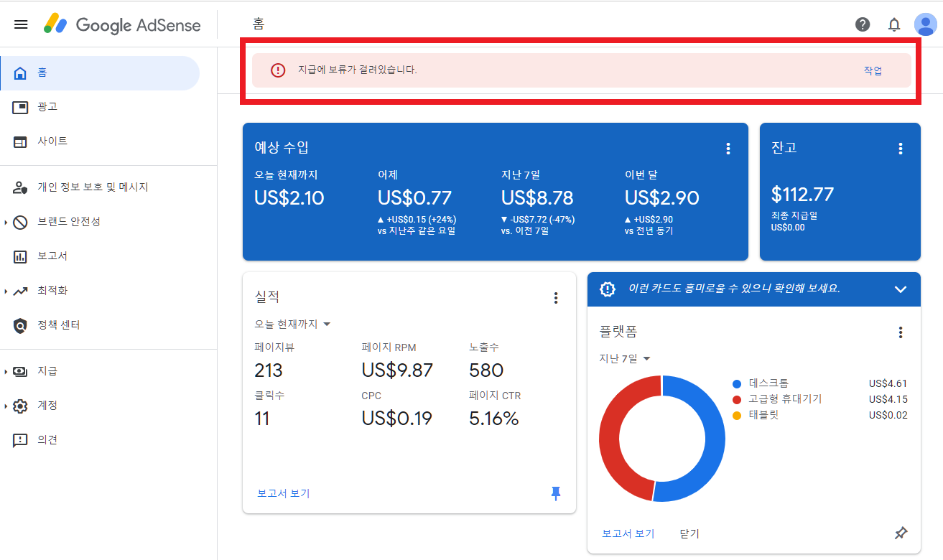This screenshot has width=943, height=560.
Task: Collapse the suggested cards banner chevron
Action: click(x=901, y=289)
